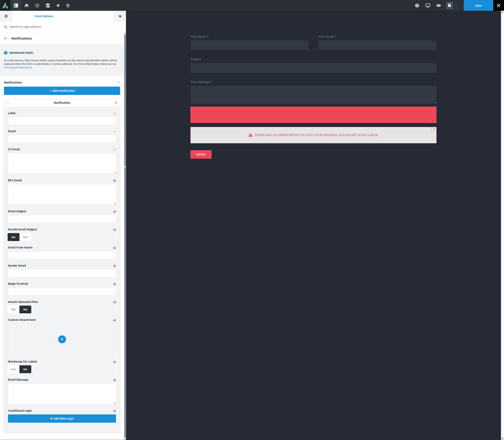Set Wordwrap For Labels to Yes

[x=13, y=369]
